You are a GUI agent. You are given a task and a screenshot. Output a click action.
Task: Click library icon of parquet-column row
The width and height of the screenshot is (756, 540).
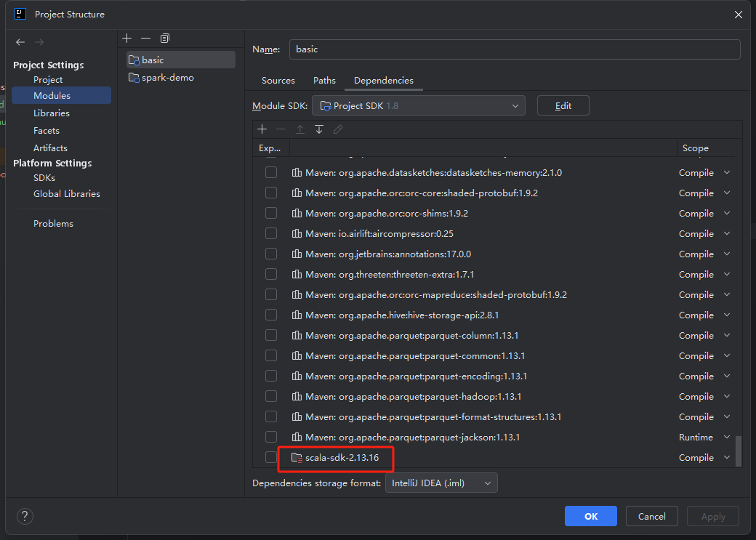click(x=297, y=336)
